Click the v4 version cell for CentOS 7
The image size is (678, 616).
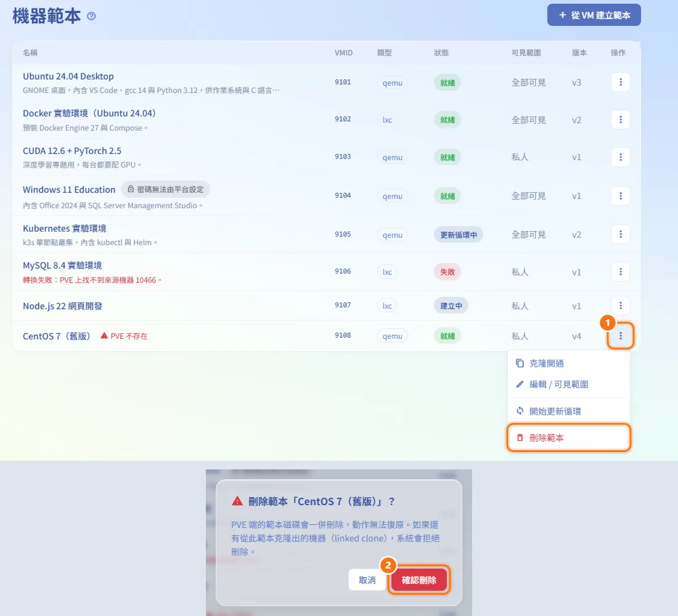[x=577, y=336]
